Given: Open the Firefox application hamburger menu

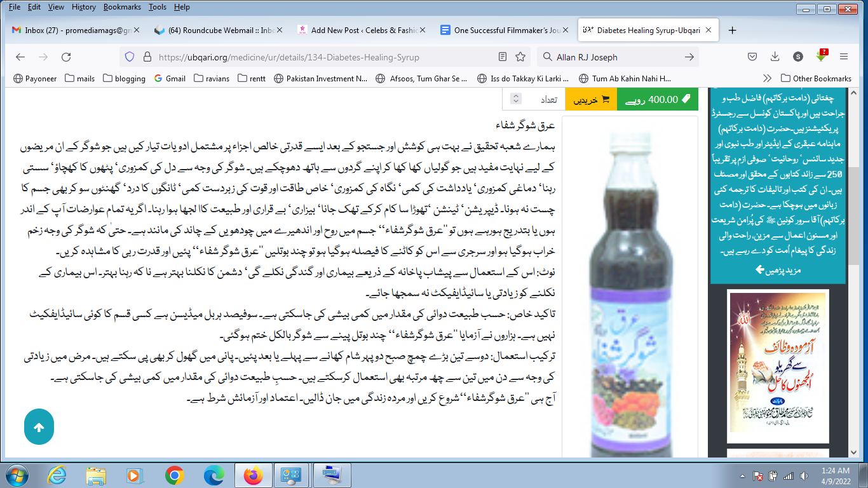Looking at the screenshot, I should [x=844, y=57].
